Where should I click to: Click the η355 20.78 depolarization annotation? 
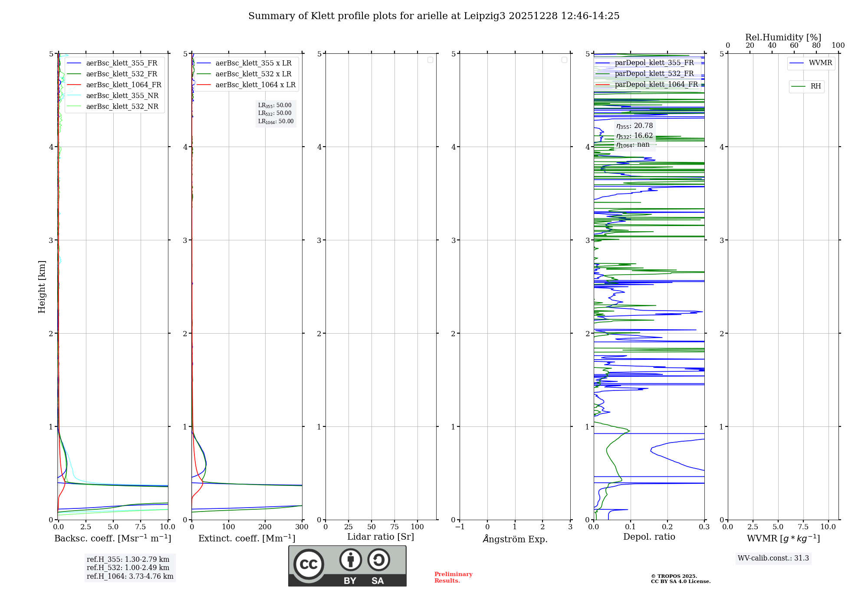634,126
